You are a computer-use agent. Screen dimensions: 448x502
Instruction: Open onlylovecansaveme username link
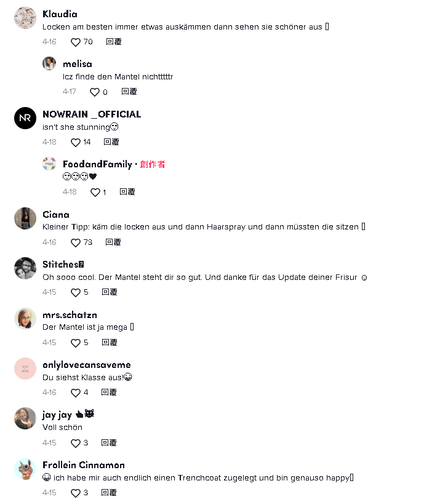coord(87,365)
